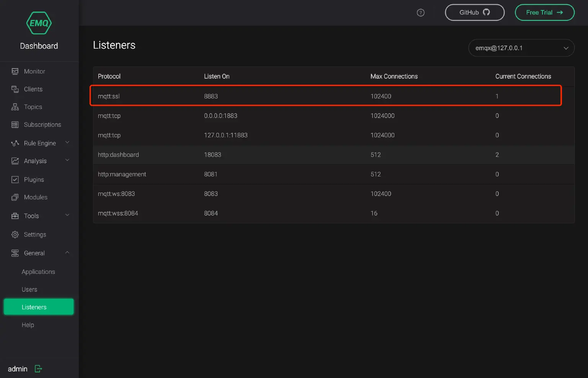Click the help question-mark icon
588x378 pixels.
pos(420,12)
